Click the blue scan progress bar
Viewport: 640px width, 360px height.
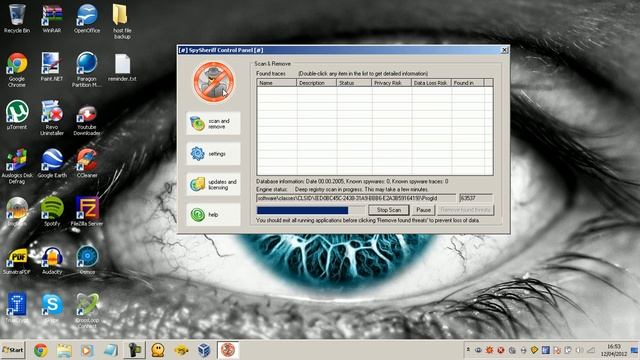coord(310,210)
